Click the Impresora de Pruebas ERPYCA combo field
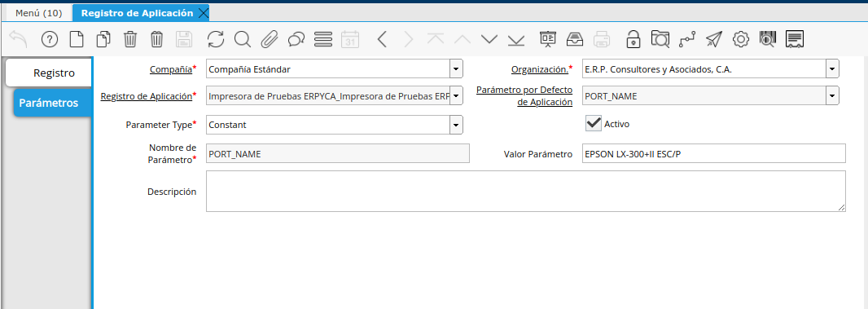This screenshot has width=868, height=309. 327,96
